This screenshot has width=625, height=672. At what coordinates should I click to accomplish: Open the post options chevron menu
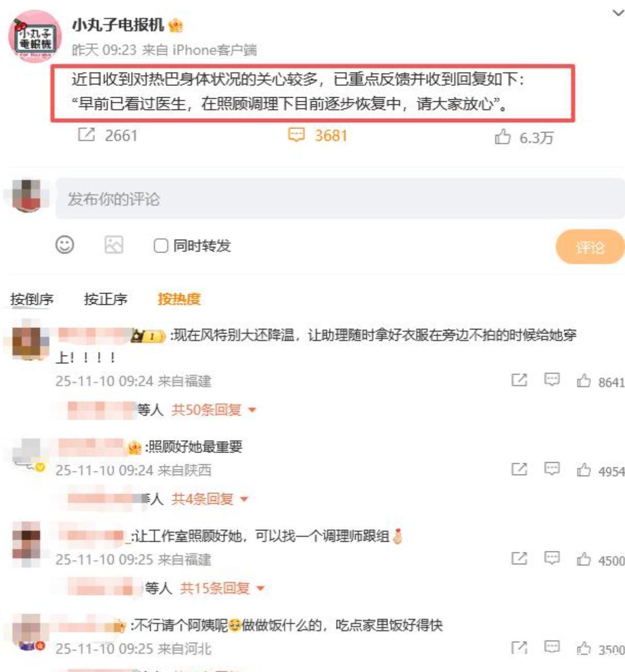618,13
